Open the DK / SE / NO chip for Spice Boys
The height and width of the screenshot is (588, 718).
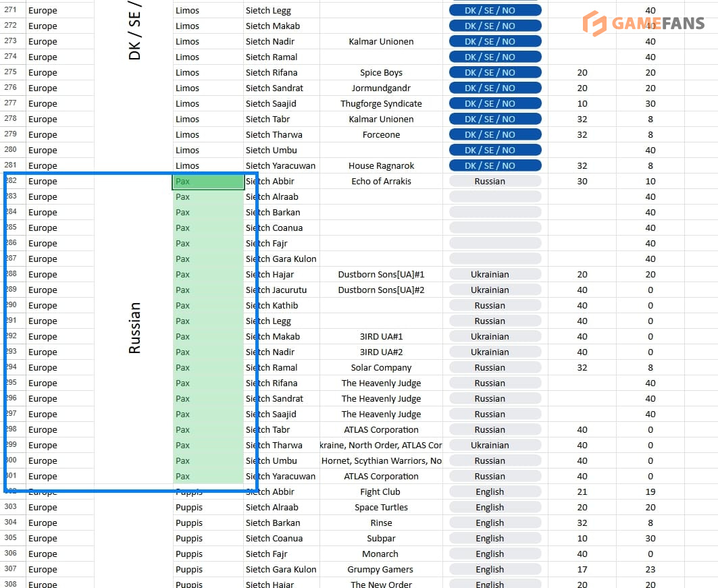495,72
